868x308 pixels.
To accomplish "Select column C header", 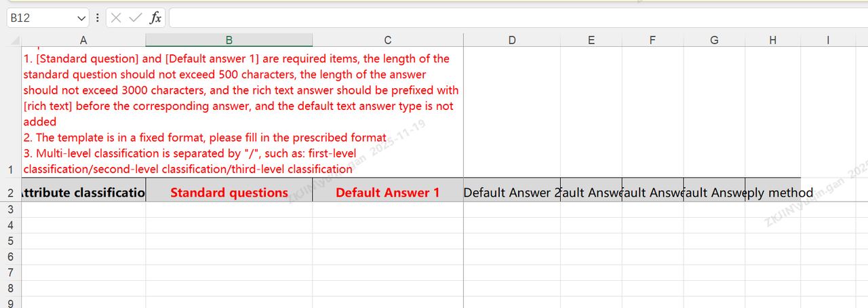I will [x=387, y=41].
